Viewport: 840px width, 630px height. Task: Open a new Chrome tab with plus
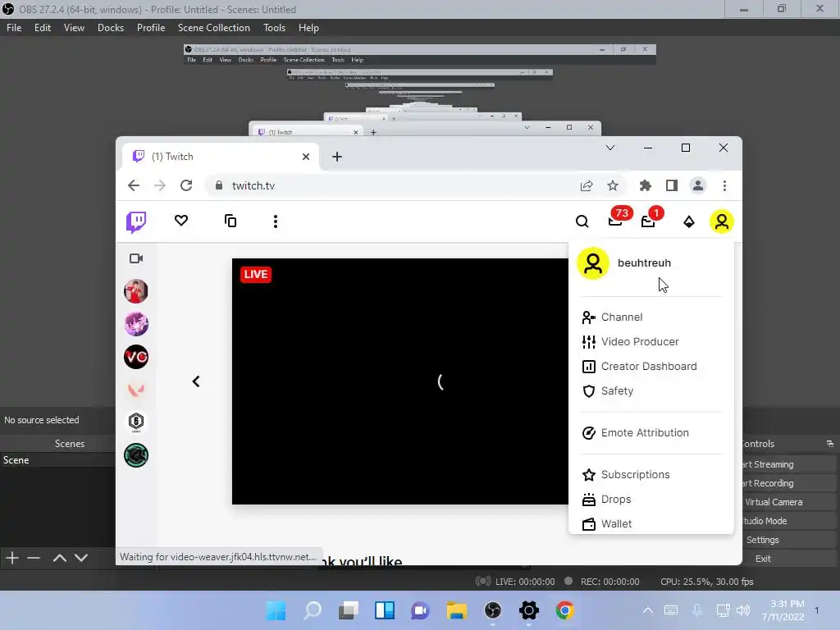point(337,157)
